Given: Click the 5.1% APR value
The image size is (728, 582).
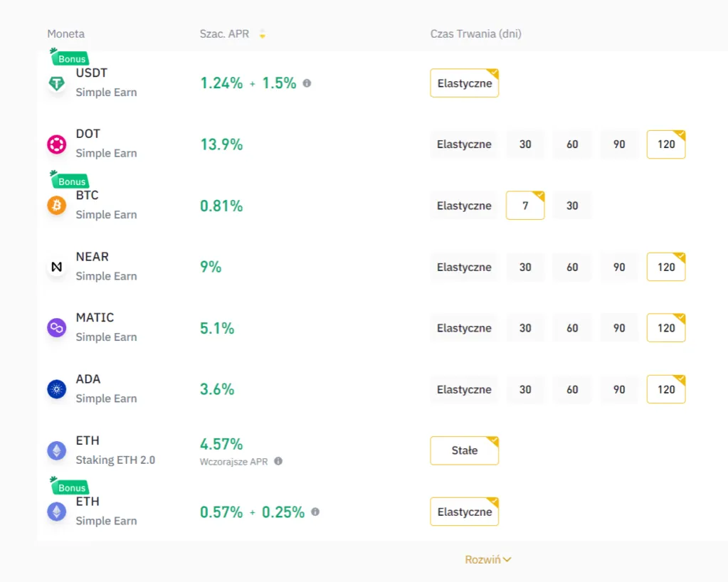Looking at the screenshot, I should pos(217,328).
